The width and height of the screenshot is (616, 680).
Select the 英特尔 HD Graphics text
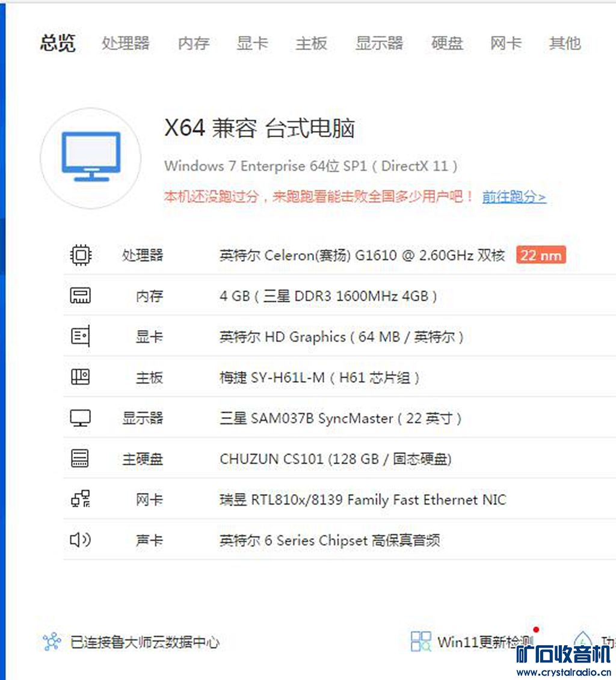click(342, 337)
